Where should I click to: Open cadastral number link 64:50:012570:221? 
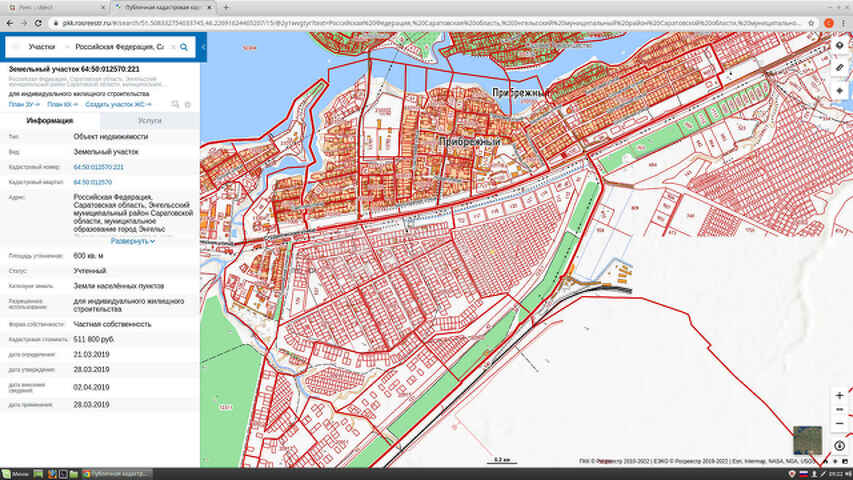pyautogui.click(x=98, y=167)
